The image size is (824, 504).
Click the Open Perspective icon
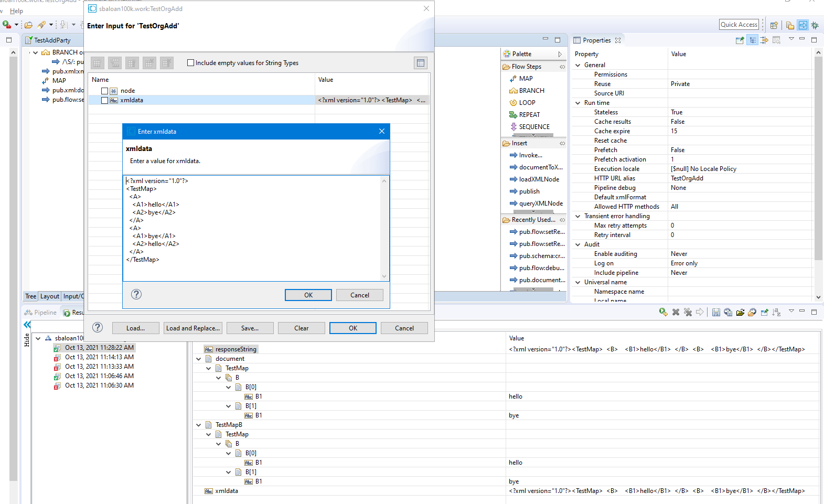point(774,25)
